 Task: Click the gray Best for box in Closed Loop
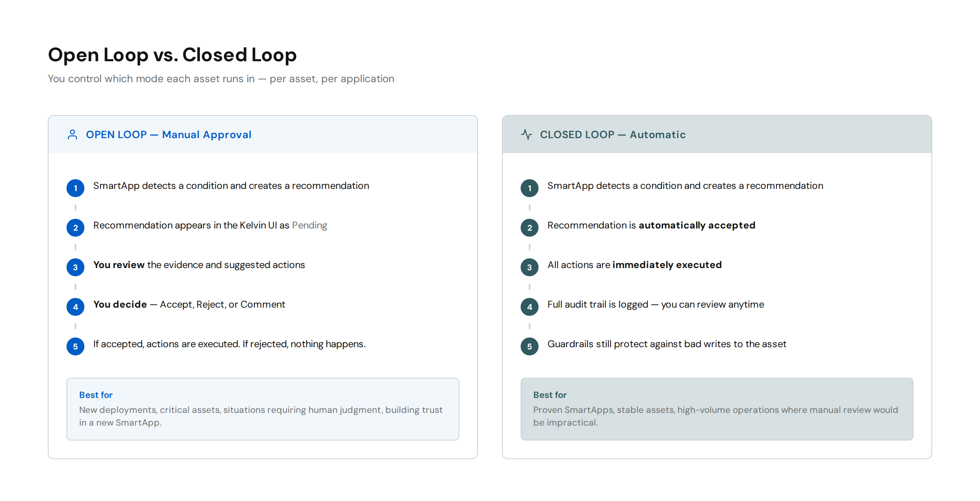coord(717,409)
